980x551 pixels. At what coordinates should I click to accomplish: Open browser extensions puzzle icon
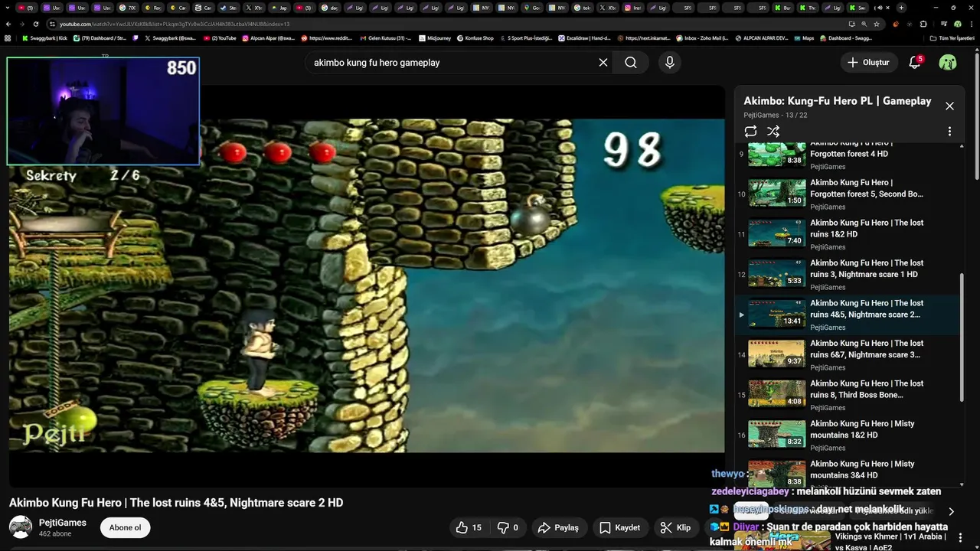(x=923, y=24)
